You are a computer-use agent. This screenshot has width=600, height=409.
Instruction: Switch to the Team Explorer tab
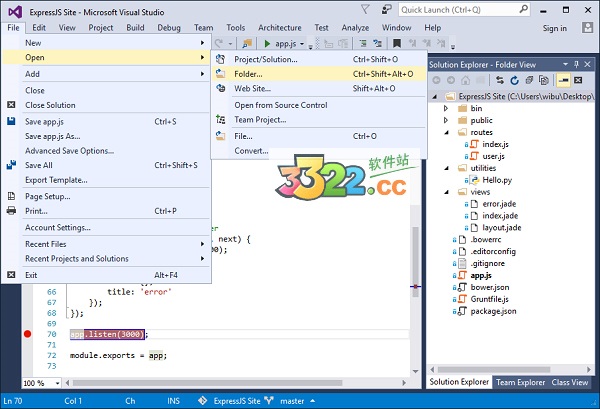pyautogui.click(x=520, y=382)
